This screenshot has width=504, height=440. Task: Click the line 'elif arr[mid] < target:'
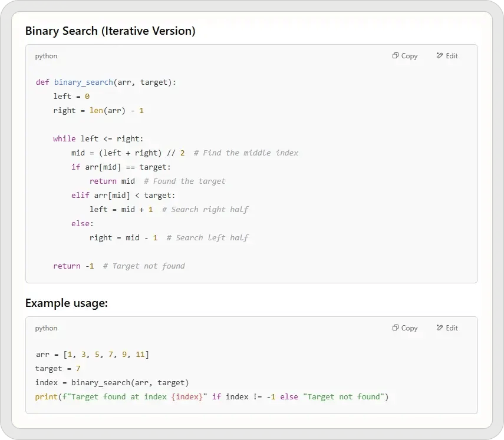point(123,196)
